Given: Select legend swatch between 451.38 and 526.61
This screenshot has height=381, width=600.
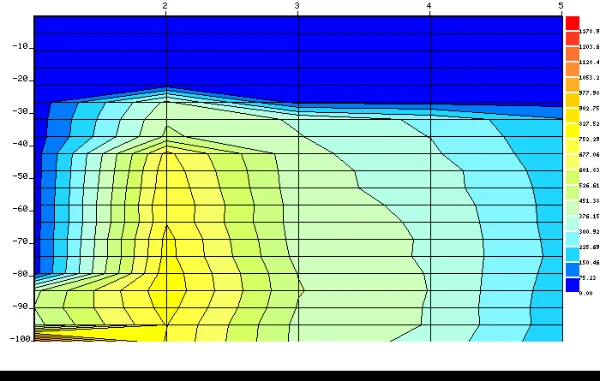Looking at the screenshot, I should 572,193.
